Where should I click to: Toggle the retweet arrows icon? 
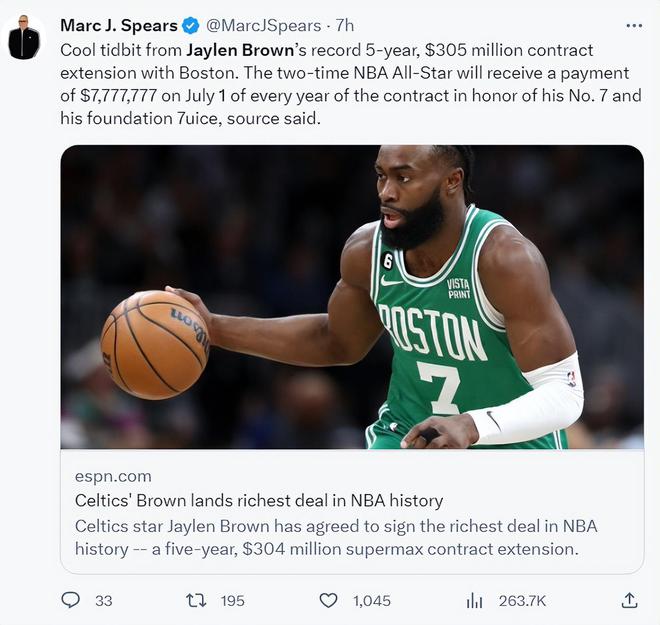[x=196, y=601]
